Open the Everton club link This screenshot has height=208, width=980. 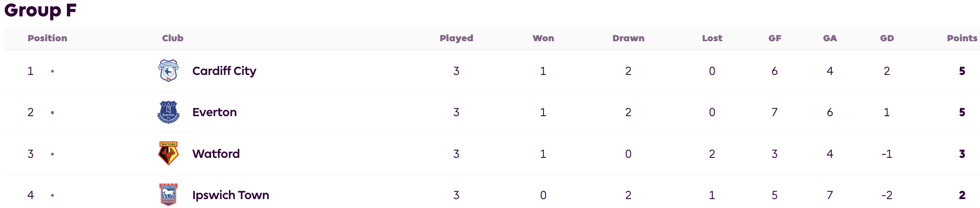[x=214, y=112]
